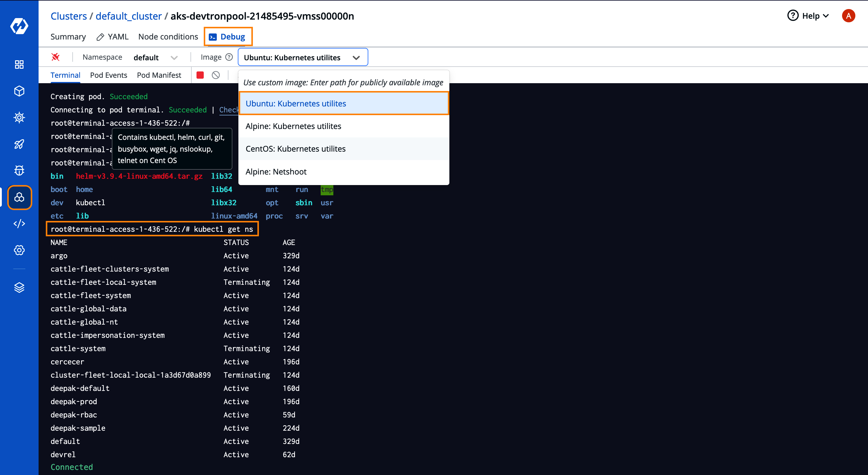Clear terminal with the circle-slash icon
The height and width of the screenshot is (475, 868).
click(216, 75)
